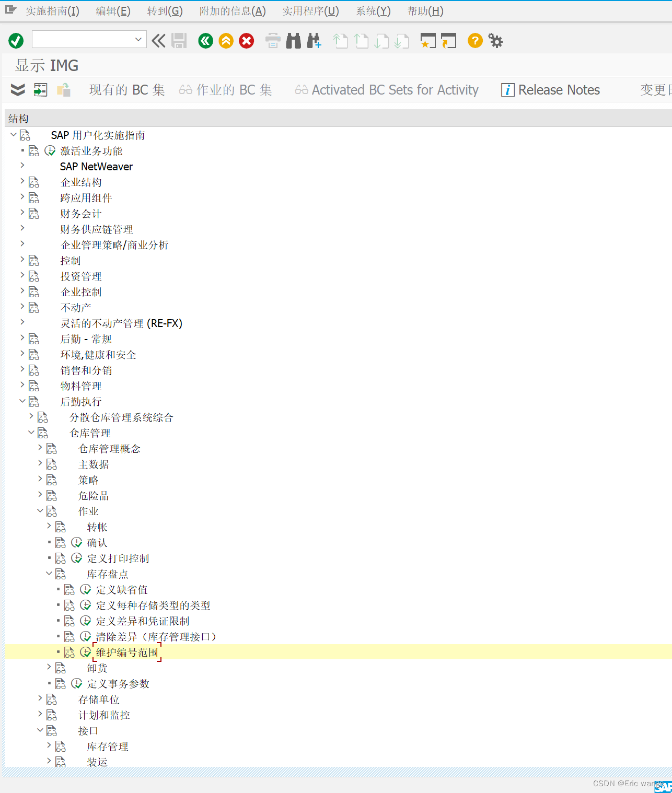This screenshot has width=672, height=793.
Task: Open the 系统(Y) menu
Action: pyautogui.click(x=374, y=11)
